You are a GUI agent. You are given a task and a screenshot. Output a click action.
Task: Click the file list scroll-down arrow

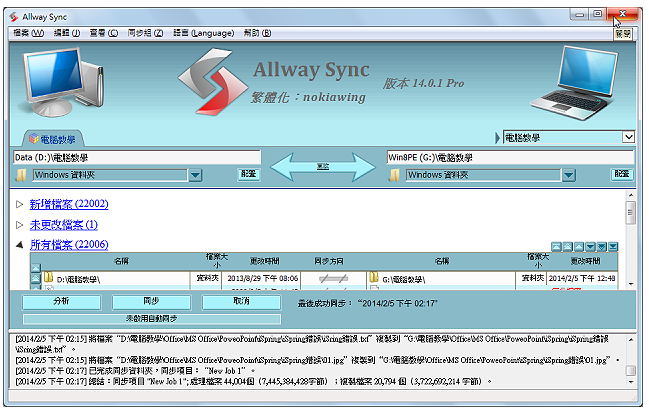point(631,284)
